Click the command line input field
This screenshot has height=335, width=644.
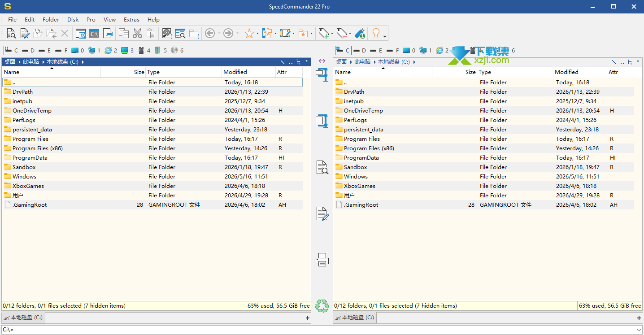click(x=322, y=330)
